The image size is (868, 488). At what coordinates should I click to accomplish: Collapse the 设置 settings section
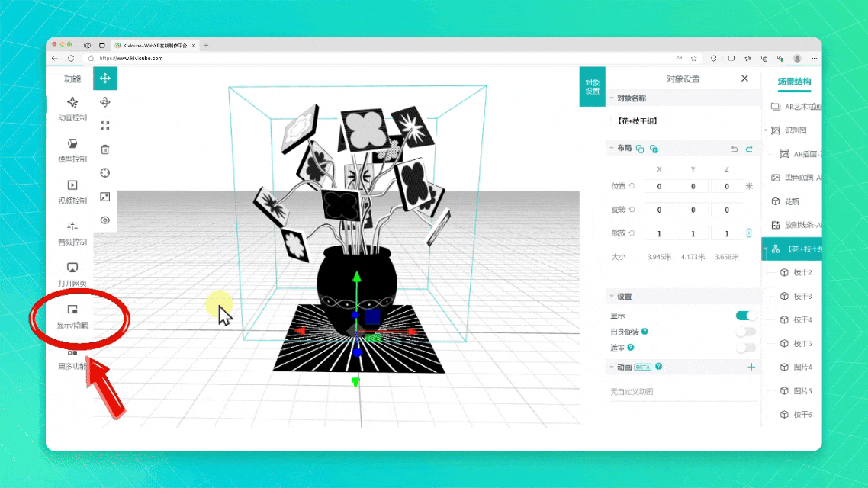pos(612,296)
